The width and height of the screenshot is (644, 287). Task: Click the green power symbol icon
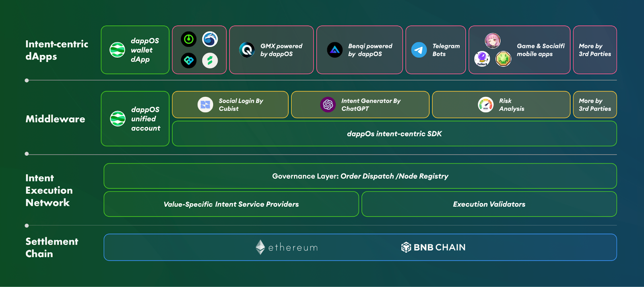tap(188, 39)
